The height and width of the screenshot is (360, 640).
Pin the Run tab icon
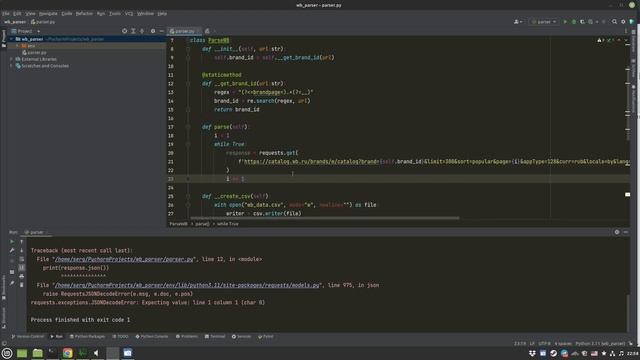pyautogui.click(x=12, y=283)
